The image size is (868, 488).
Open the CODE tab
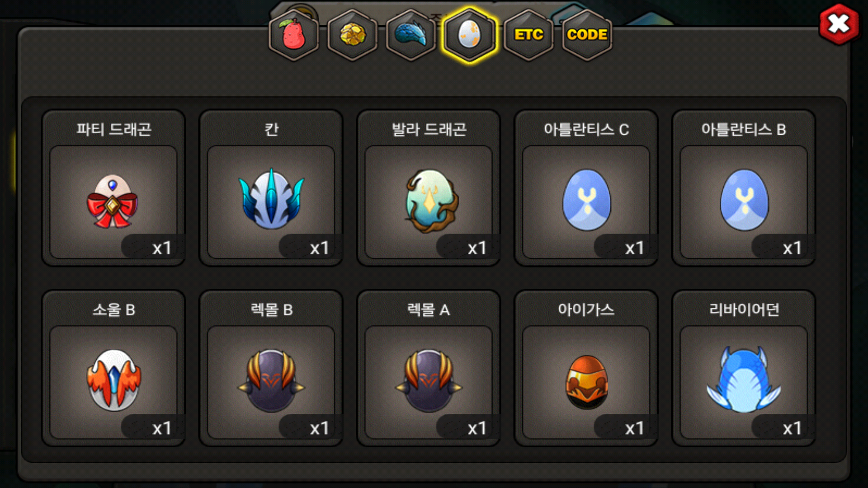coord(587,35)
